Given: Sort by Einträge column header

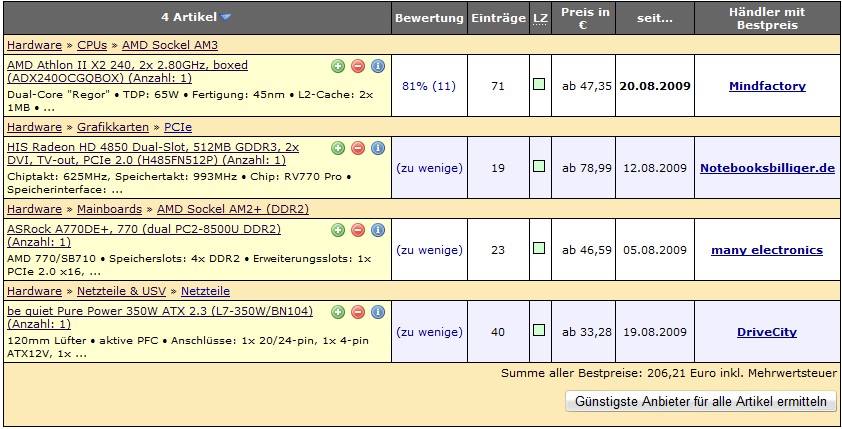Looking at the screenshot, I should 498,18.
